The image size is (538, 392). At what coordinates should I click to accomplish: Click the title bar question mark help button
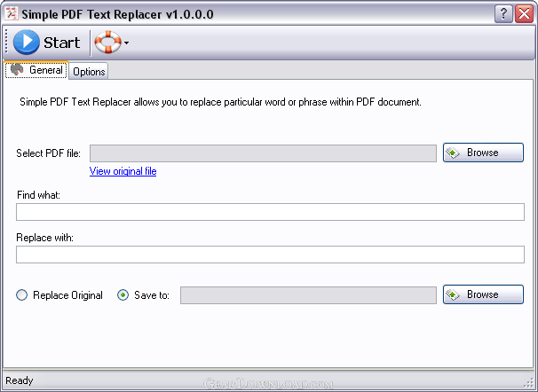(x=503, y=13)
